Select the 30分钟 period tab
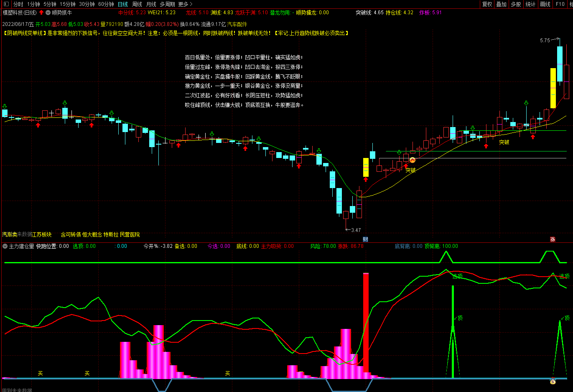This screenshot has width=573, height=392. coord(87,4)
